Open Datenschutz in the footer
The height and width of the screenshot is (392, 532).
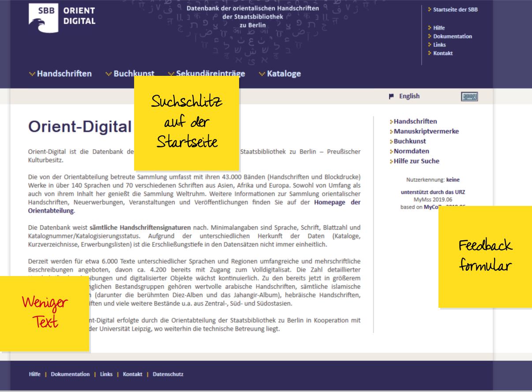(x=168, y=374)
